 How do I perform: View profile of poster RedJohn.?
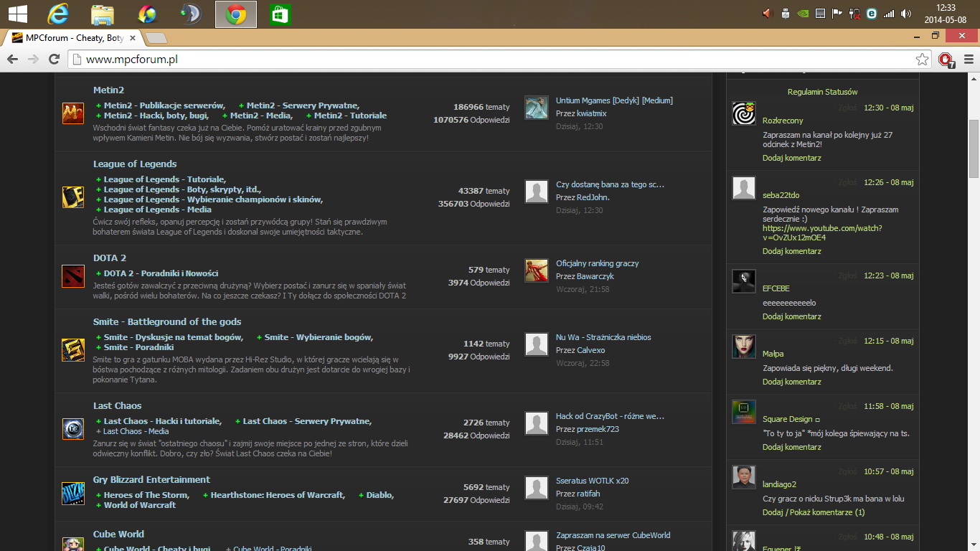[593, 197]
